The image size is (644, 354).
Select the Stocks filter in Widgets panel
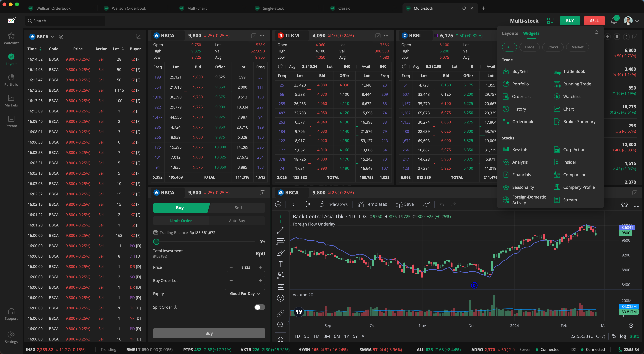[553, 47]
